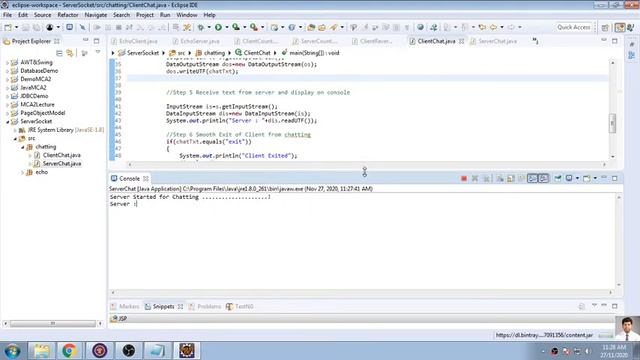Screen dimensions: 640x360
Task: Open the Refactor menu
Action: click(x=68, y=15)
